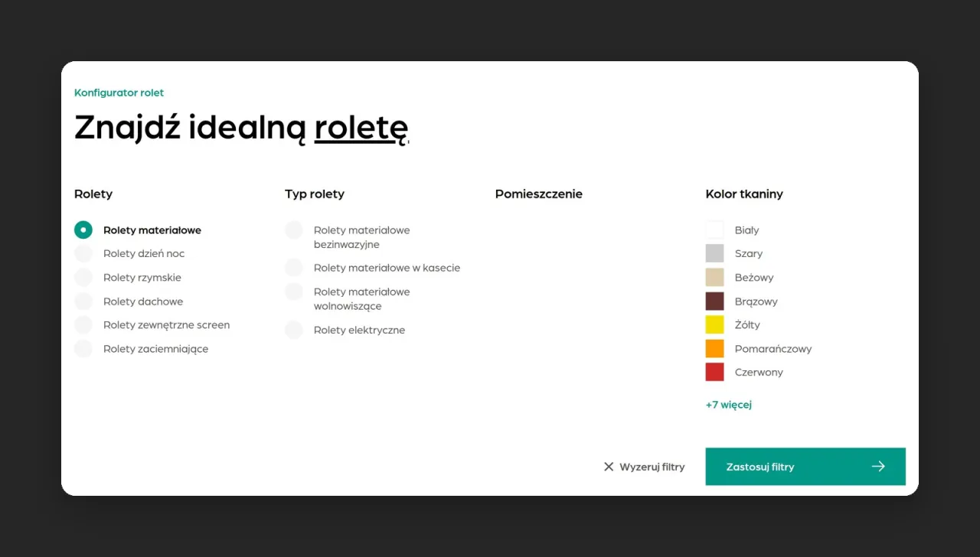This screenshot has height=557, width=980.
Task: Pick Rolety materiałowe wolnowiszące type option
Action: 294,292
